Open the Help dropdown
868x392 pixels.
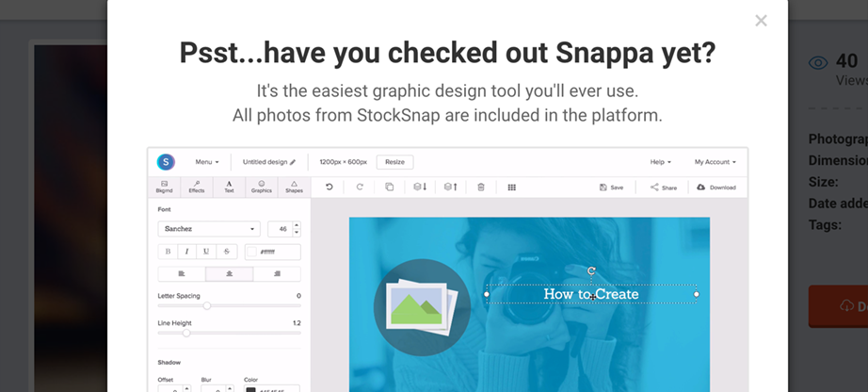click(660, 162)
